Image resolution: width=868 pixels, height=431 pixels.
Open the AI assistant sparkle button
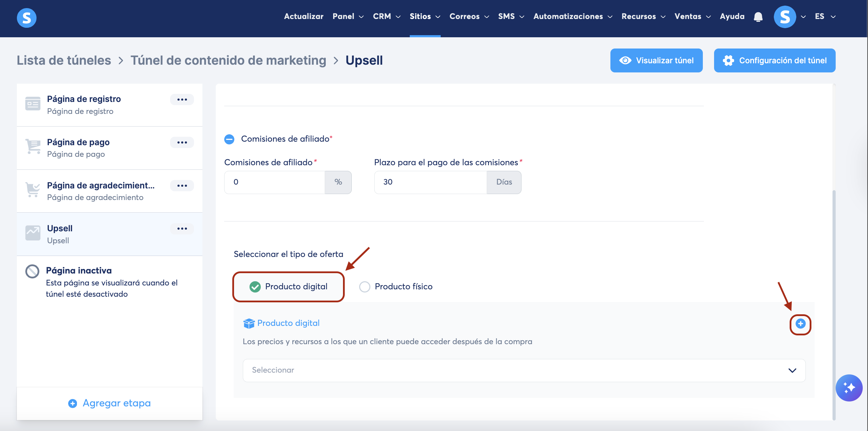(x=849, y=388)
